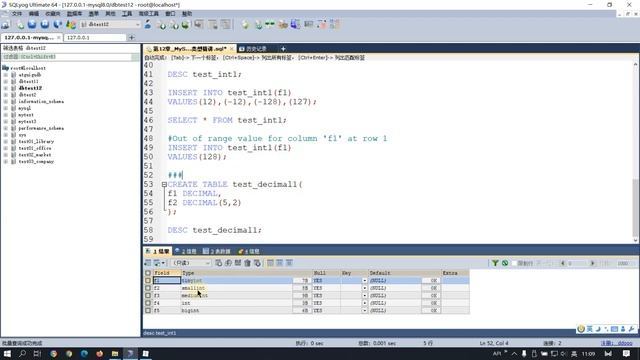Open File Explorer from the taskbar
Viewport: 640px width, 360px height.
click(115, 354)
